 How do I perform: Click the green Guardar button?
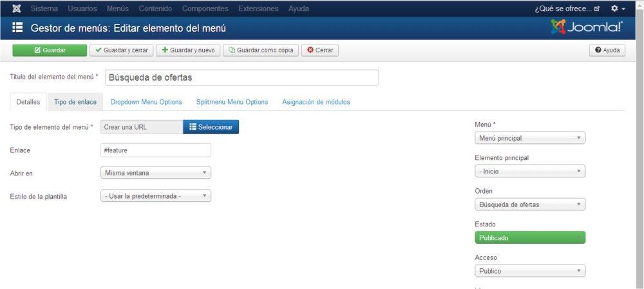[x=50, y=50]
